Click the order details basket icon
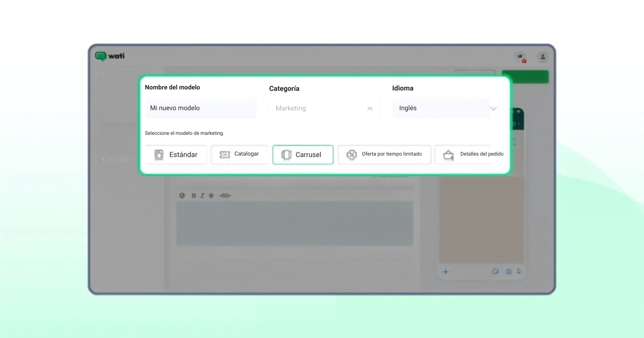The height and width of the screenshot is (338, 644). 448,155
